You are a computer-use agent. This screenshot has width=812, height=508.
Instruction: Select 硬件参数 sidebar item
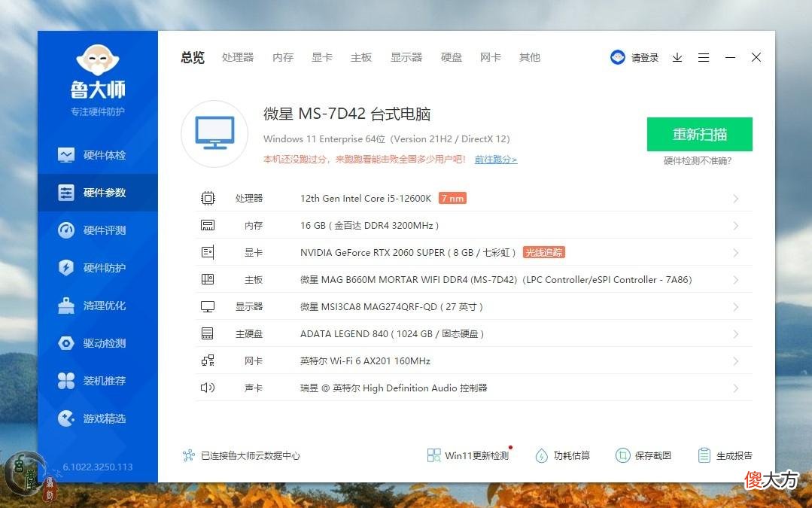point(97,193)
